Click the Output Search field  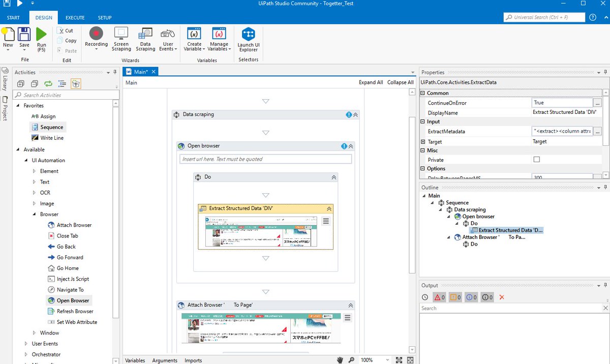pyautogui.click(x=511, y=308)
